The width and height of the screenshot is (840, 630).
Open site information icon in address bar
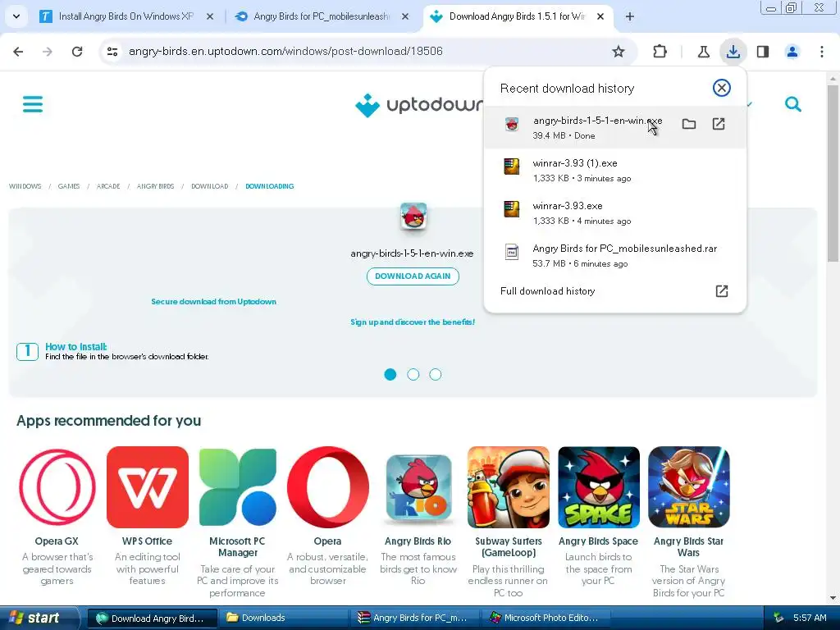[x=112, y=52]
